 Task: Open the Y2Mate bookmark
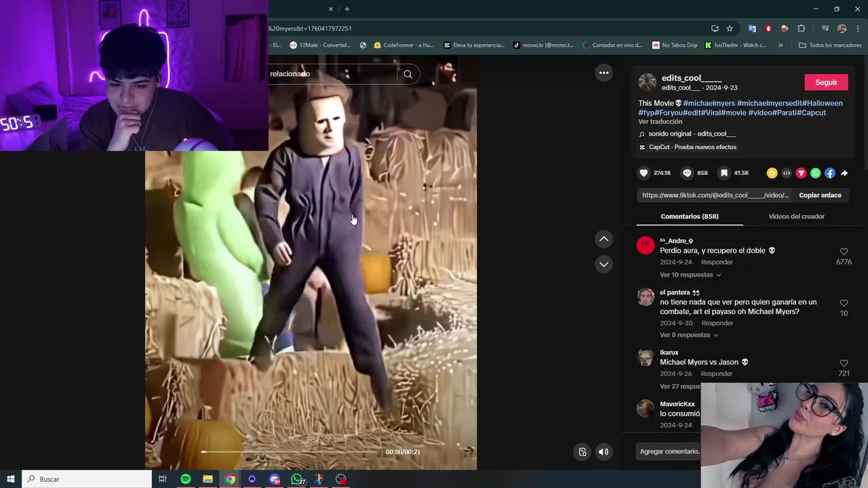click(x=320, y=45)
